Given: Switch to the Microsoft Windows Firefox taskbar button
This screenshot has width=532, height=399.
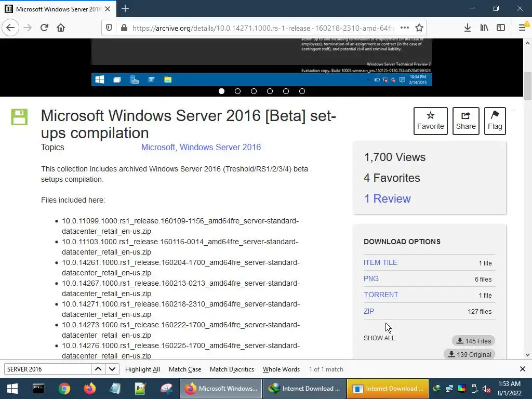Looking at the screenshot, I should point(220,389).
